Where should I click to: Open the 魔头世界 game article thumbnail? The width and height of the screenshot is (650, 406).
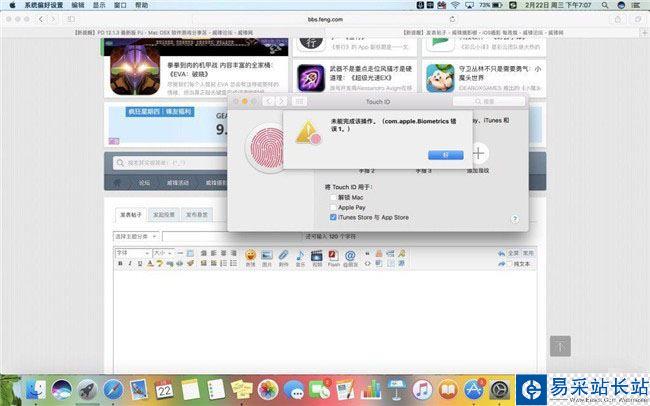click(440, 78)
